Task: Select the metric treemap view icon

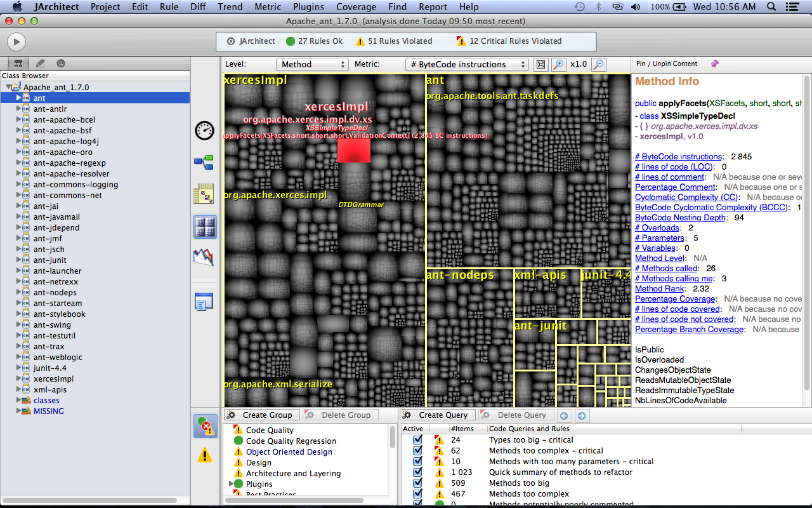Action: (x=205, y=227)
